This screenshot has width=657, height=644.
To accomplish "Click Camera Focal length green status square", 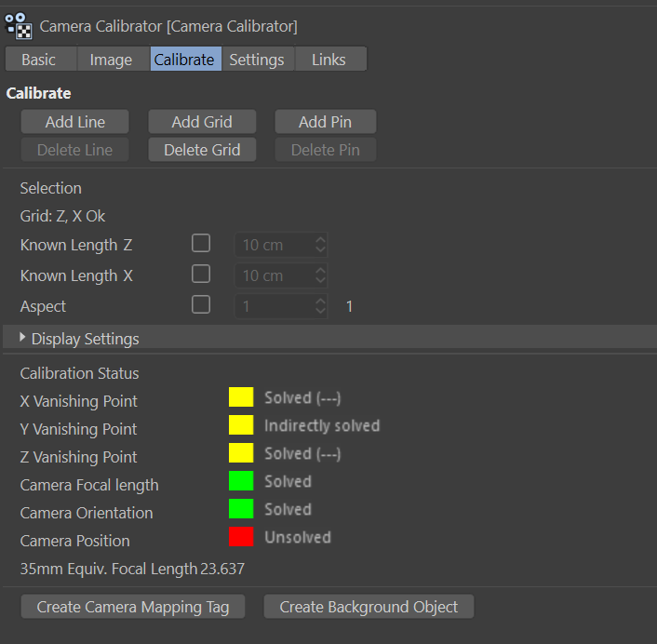I will 241,481.
